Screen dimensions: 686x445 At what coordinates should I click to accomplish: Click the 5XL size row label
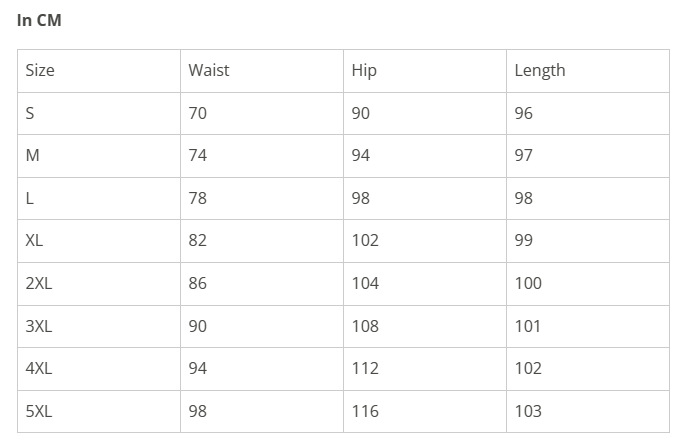[39, 411]
